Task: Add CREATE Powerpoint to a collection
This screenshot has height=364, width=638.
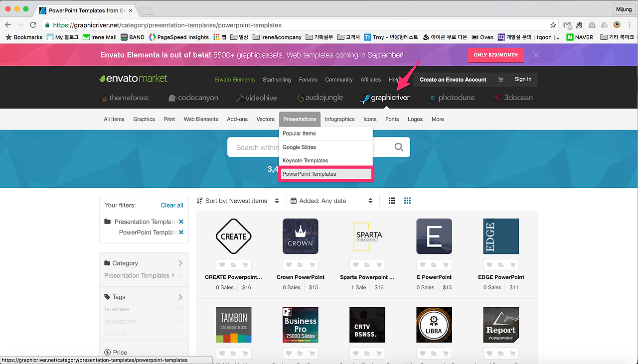Action: tap(234, 265)
